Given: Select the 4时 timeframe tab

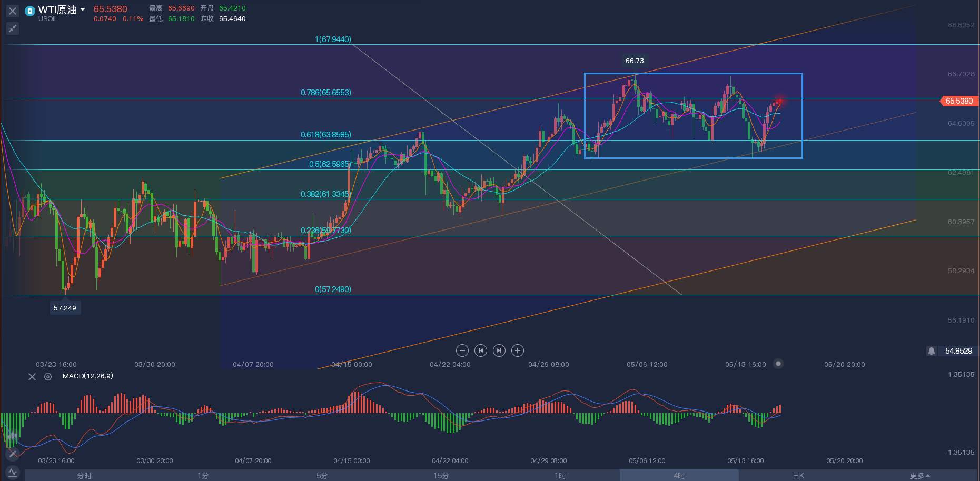Looking at the screenshot, I should pos(679,476).
